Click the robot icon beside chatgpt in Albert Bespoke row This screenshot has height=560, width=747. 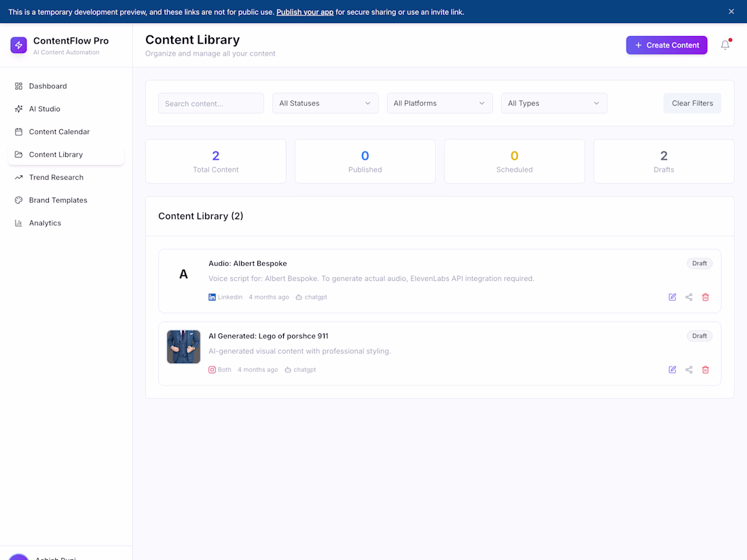coord(299,297)
